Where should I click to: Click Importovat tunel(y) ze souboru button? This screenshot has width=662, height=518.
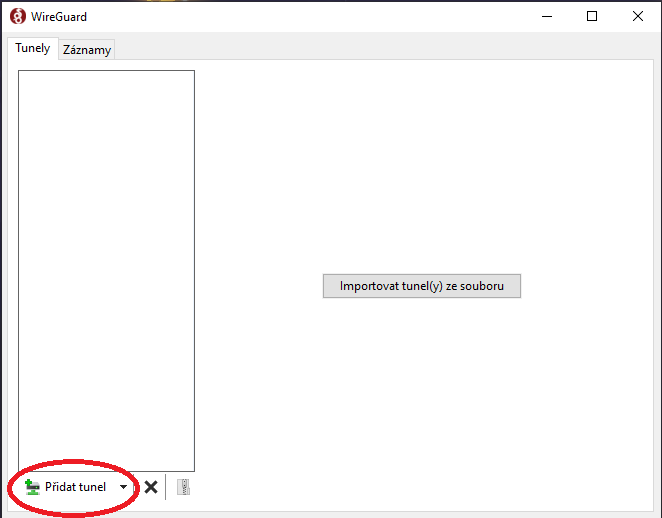click(422, 286)
